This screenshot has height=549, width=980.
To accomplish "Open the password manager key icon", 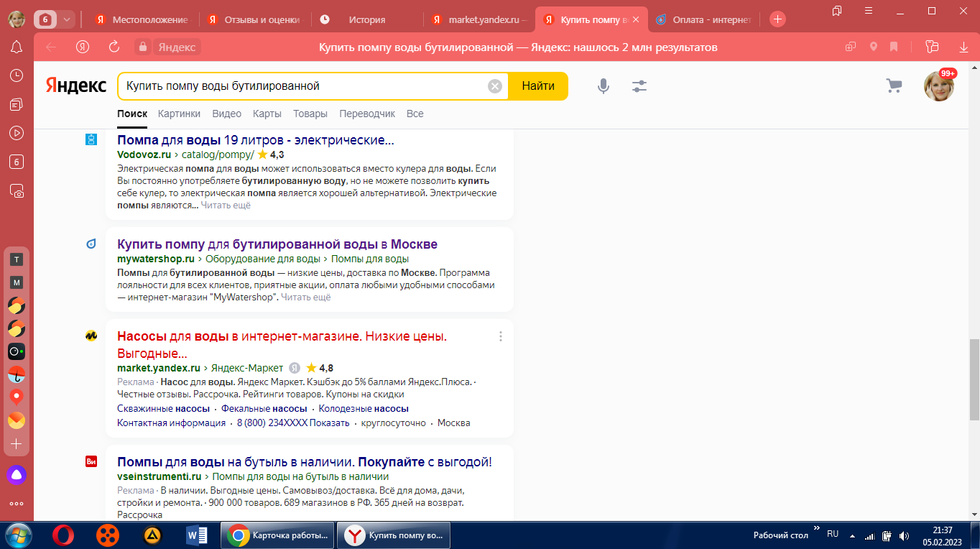I will point(933,47).
